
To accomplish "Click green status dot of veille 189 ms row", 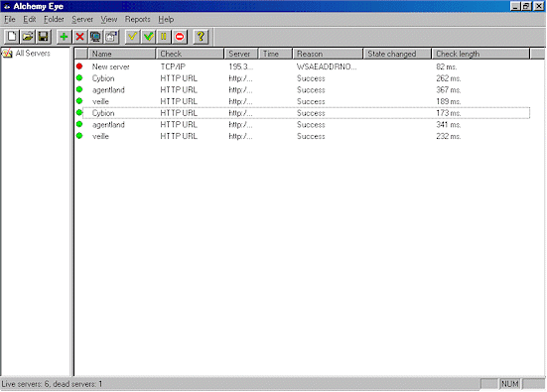I will (79, 101).
